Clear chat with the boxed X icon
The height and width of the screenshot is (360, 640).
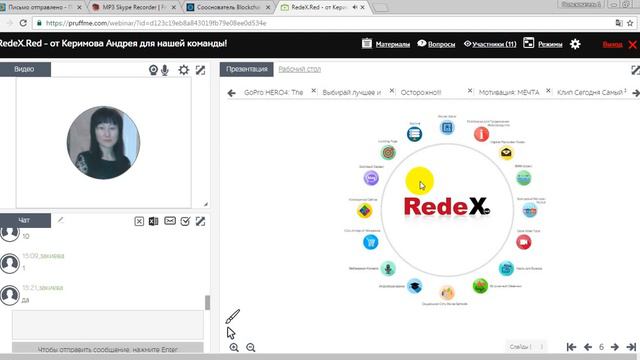[x=139, y=221]
